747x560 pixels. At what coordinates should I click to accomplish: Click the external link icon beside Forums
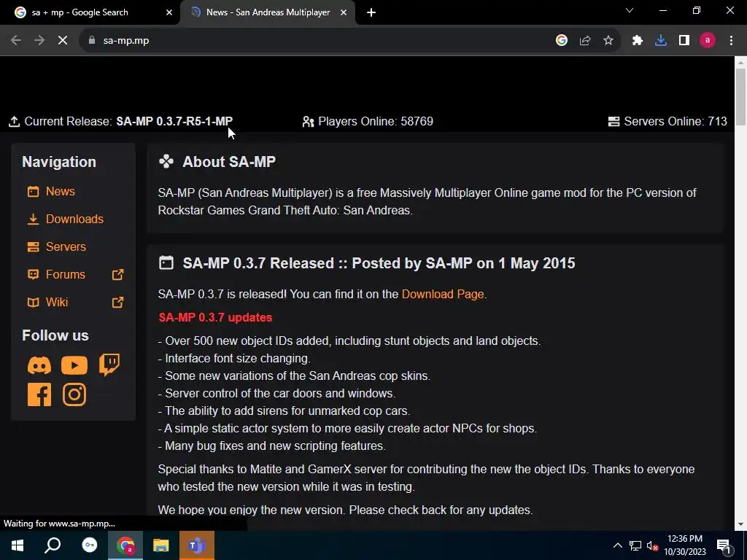click(117, 275)
